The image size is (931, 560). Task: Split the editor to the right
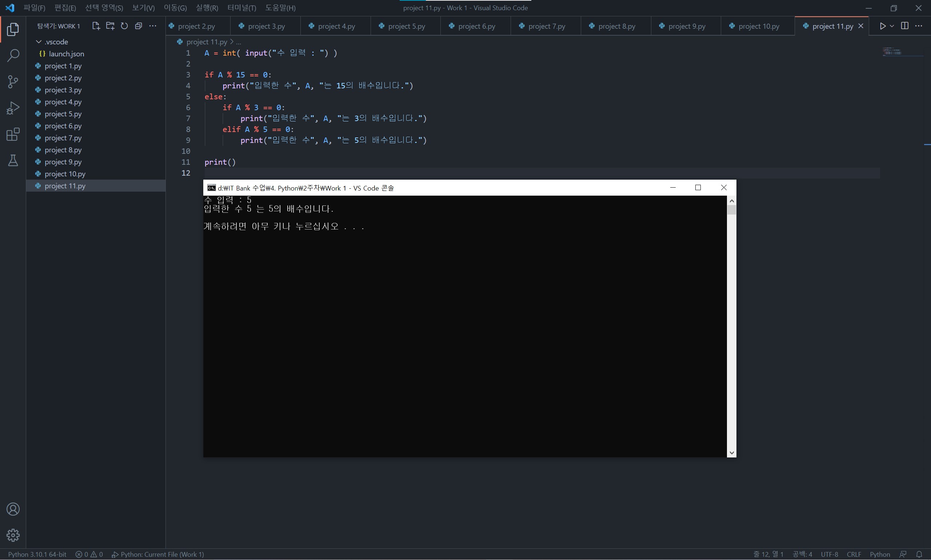(x=904, y=26)
